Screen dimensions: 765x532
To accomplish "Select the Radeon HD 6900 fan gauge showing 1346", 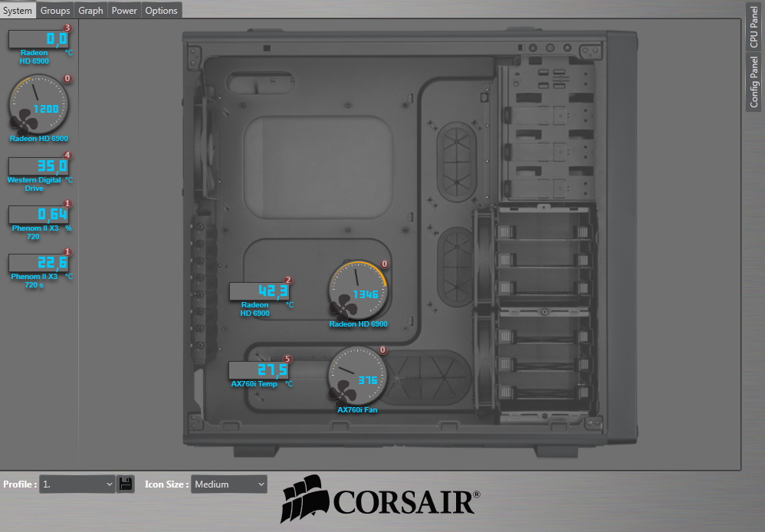I will [358, 291].
